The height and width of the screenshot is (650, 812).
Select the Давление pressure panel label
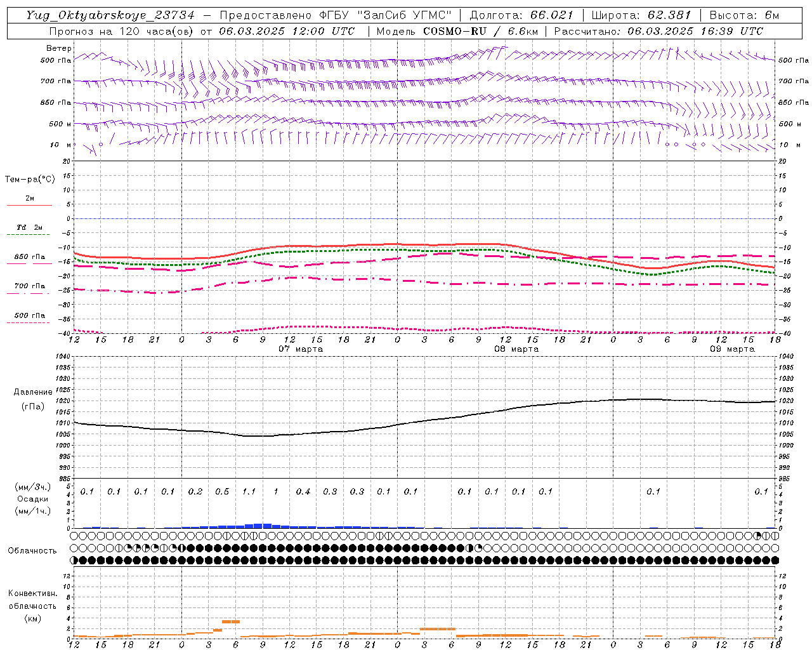tap(33, 392)
